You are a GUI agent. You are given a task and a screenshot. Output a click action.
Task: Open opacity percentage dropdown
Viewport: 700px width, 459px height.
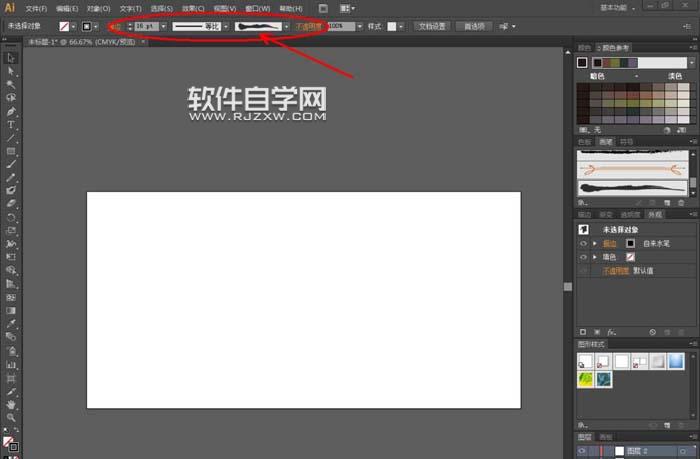pos(359,26)
